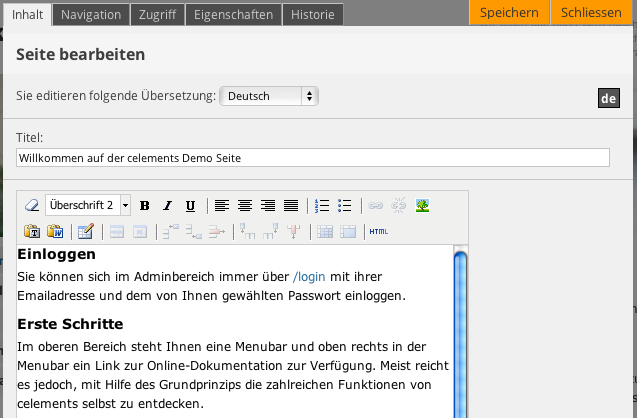Screen dimensions: 637x418
Task: Insert a numbered list
Action: [x=322, y=206]
